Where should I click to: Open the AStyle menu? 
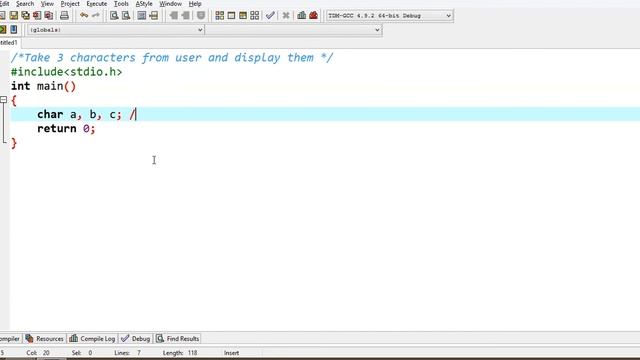click(144, 4)
